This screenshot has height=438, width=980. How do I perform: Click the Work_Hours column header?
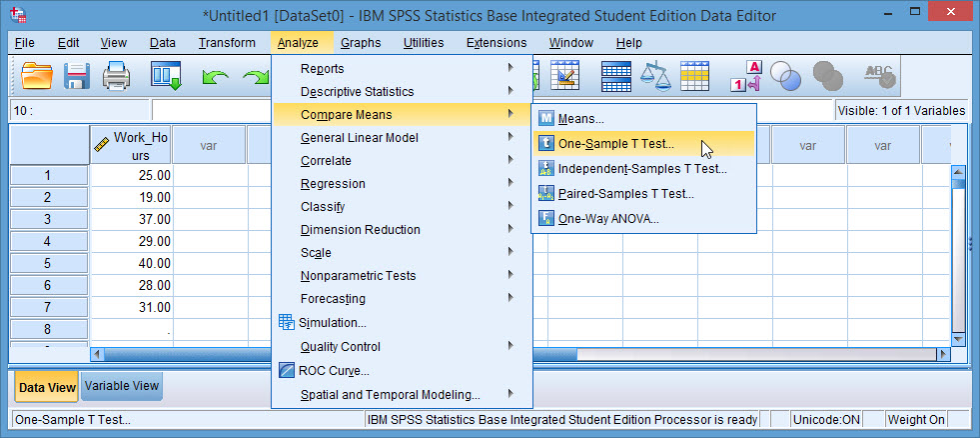pyautogui.click(x=131, y=145)
